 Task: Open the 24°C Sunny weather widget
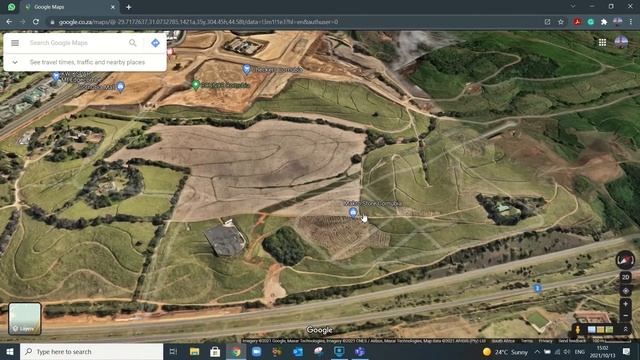[505, 351]
